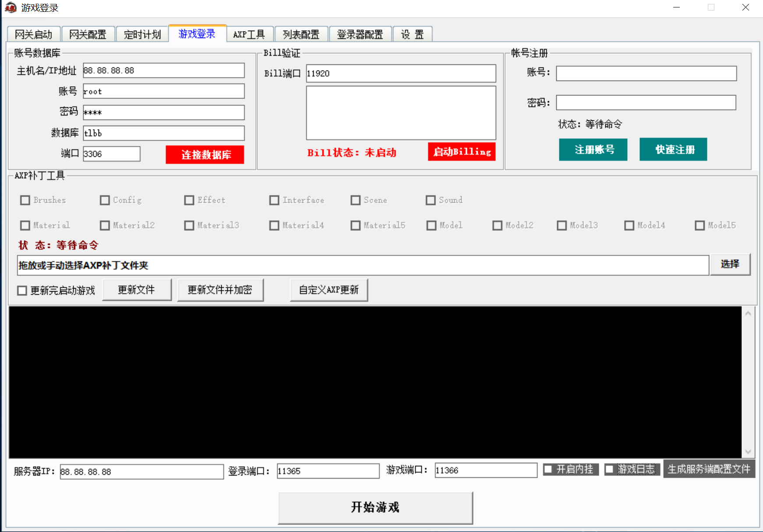Open the 列表配置 tab

pyautogui.click(x=301, y=34)
